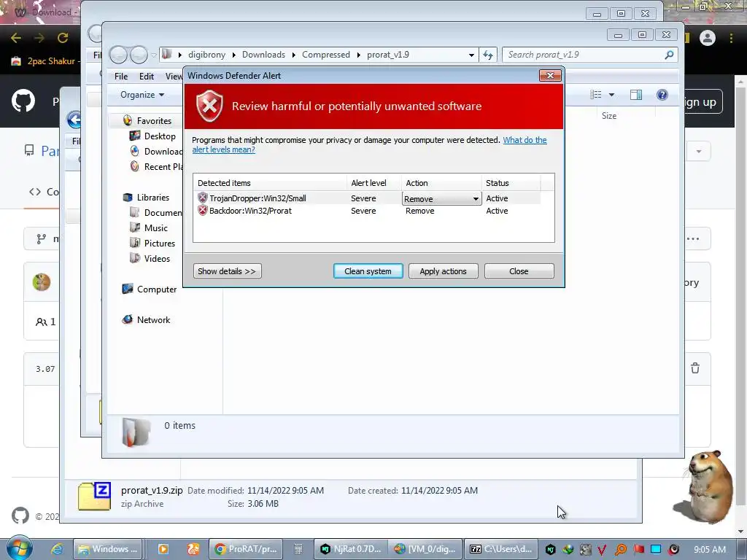Click prorat_v1.9 segment in address path
This screenshot has width=747, height=560.
click(x=388, y=54)
